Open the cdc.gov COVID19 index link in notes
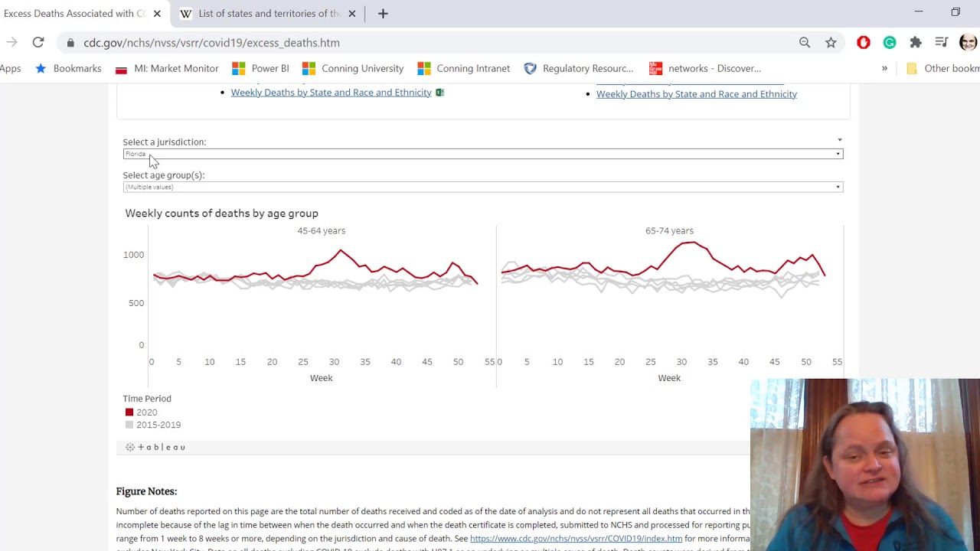Image resolution: width=980 pixels, height=551 pixels. (576, 539)
